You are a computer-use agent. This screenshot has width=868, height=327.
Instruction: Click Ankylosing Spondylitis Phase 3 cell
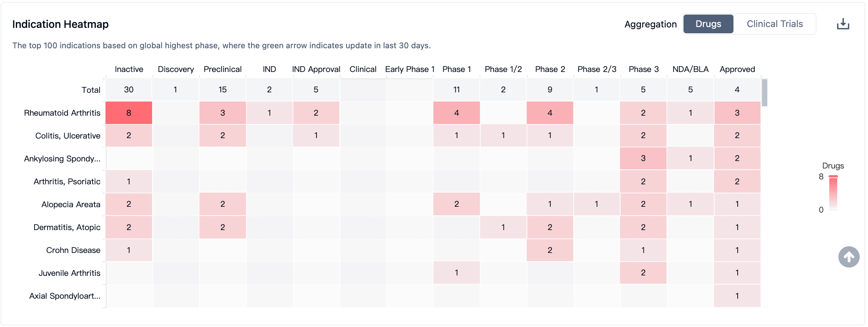pyautogui.click(x=643, y=159)
